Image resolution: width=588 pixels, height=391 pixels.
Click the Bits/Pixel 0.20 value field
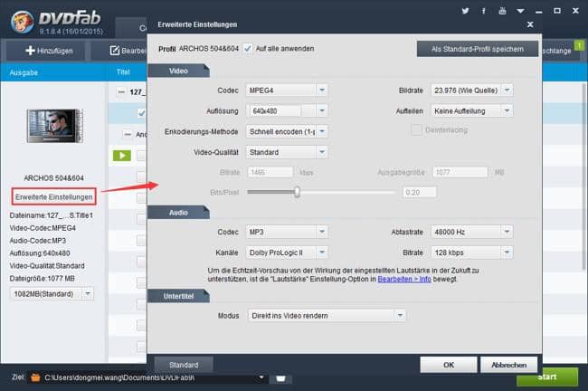(x=420, y=193)
